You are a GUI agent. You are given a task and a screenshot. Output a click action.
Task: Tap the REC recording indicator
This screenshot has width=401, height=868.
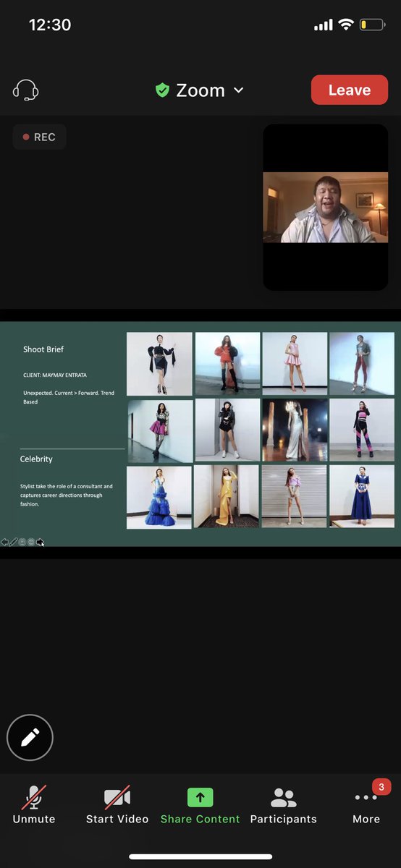[x=39, y=137]
